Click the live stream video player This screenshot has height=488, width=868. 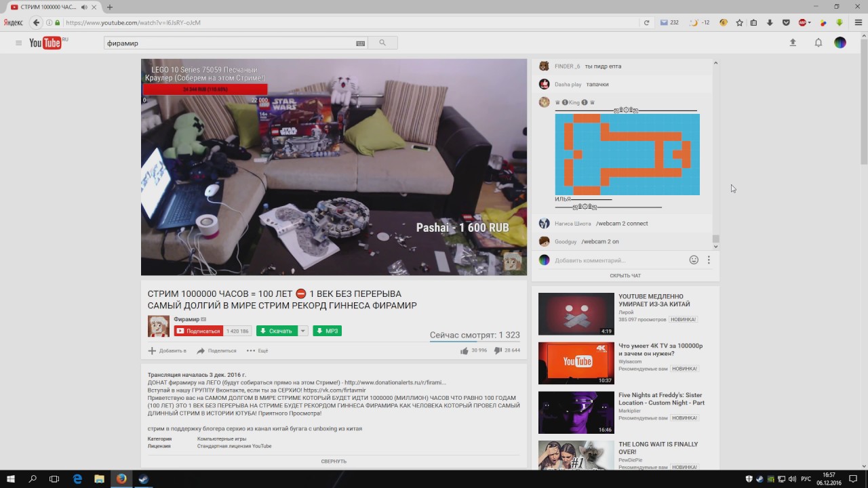point(334,167)
